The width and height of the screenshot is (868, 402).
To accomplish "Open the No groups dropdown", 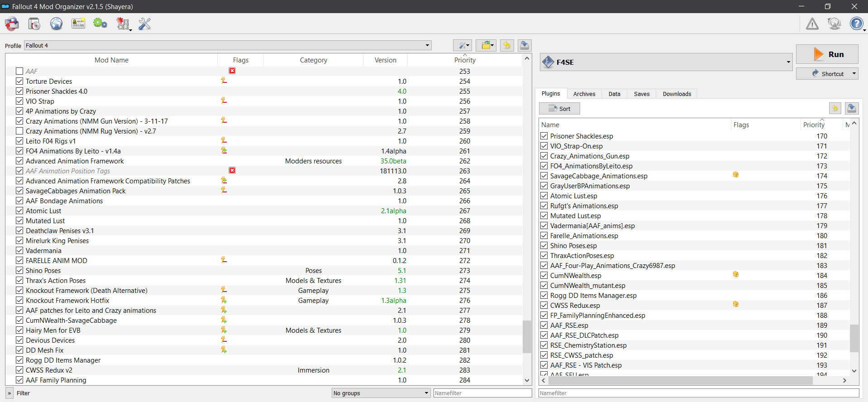I will click(x=381, y=393).
